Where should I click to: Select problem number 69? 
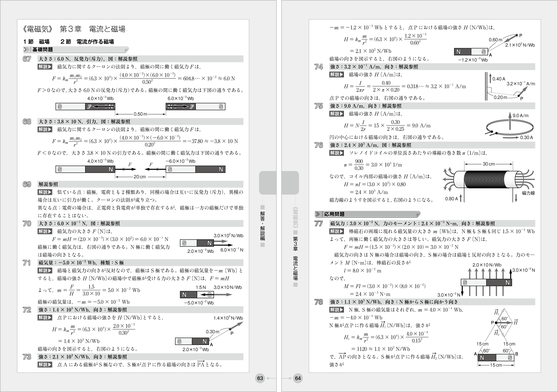pyautogui.click(x=27, y=185)
